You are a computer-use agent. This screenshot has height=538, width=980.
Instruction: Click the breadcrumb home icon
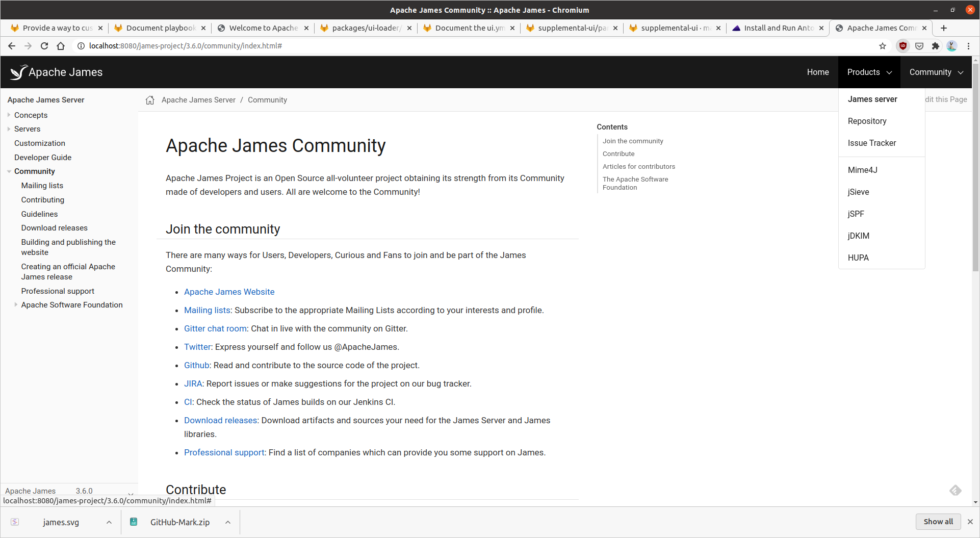point(150,100)
